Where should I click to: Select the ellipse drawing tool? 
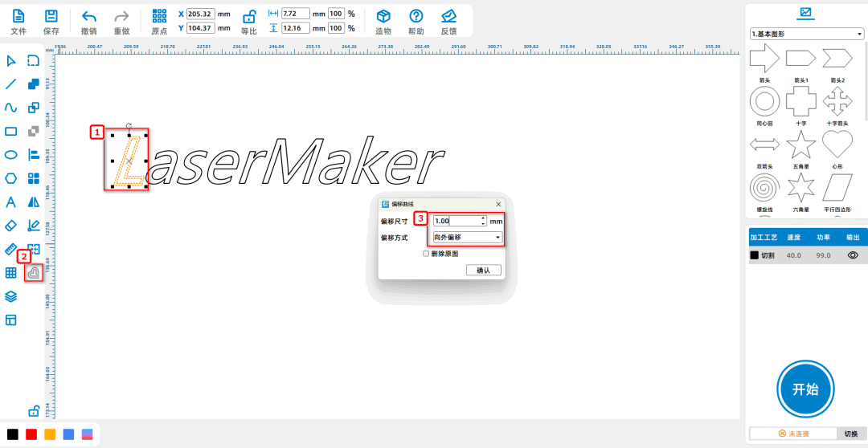11,155
